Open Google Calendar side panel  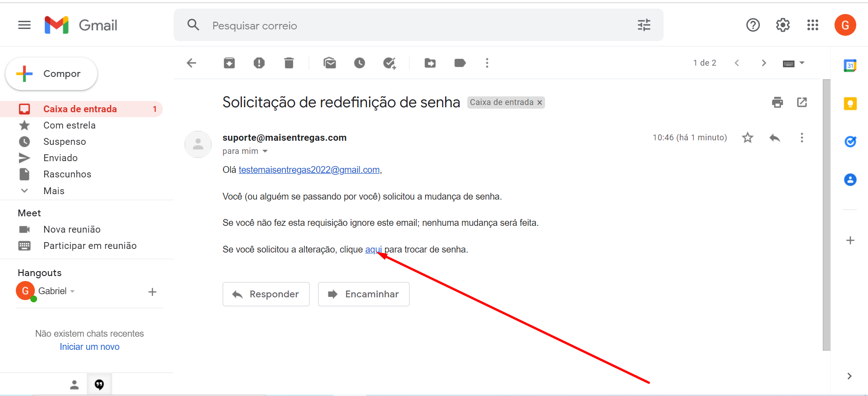click(x=850, y=66)
